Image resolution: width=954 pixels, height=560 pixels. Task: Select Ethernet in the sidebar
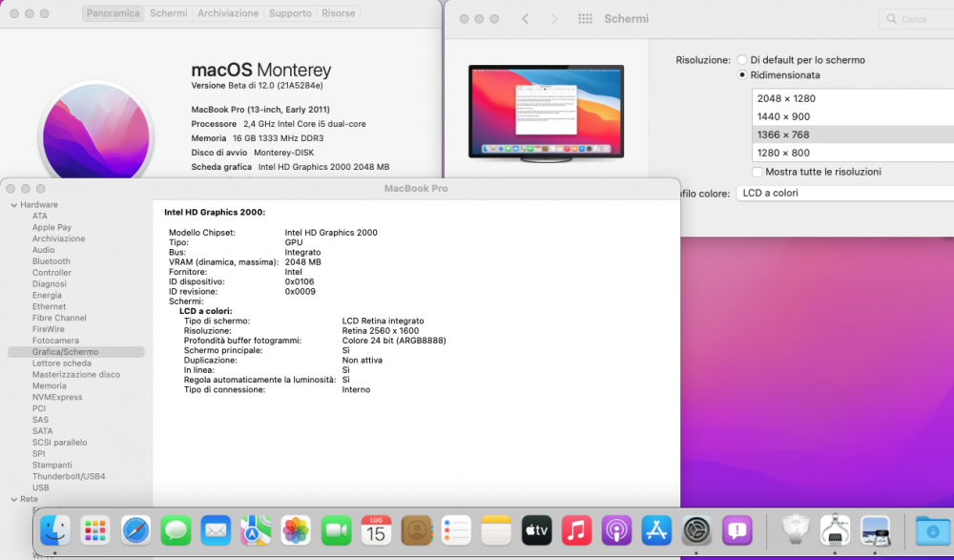pos(50,307)
